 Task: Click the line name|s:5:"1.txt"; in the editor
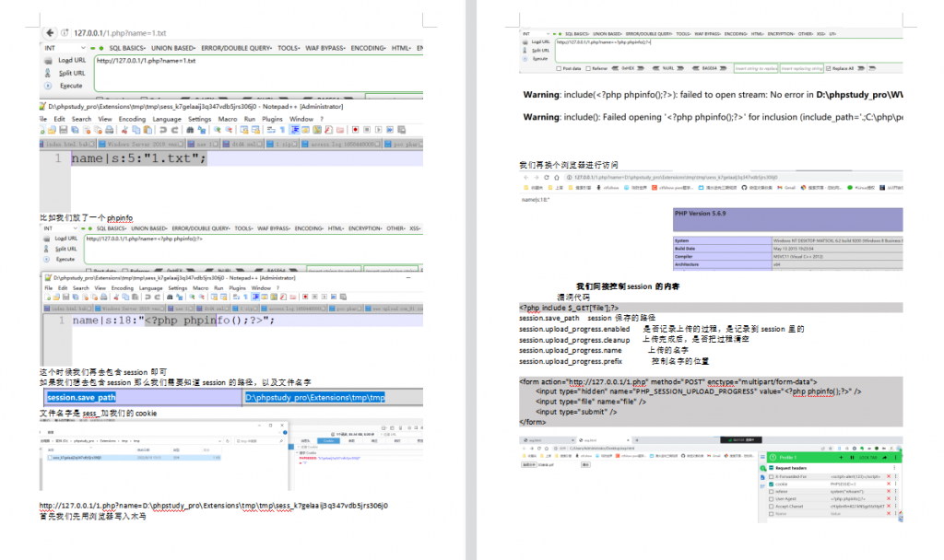pyautogui.click(x=139, y=158)
